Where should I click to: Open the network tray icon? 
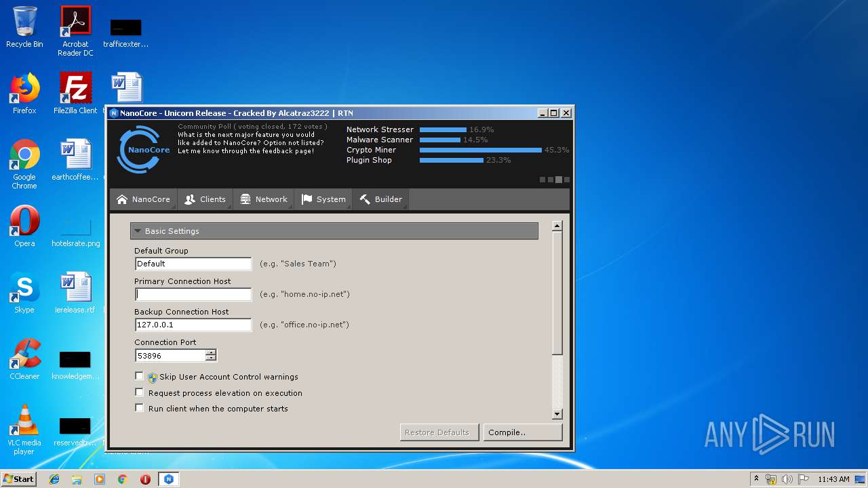coord(771,479)
